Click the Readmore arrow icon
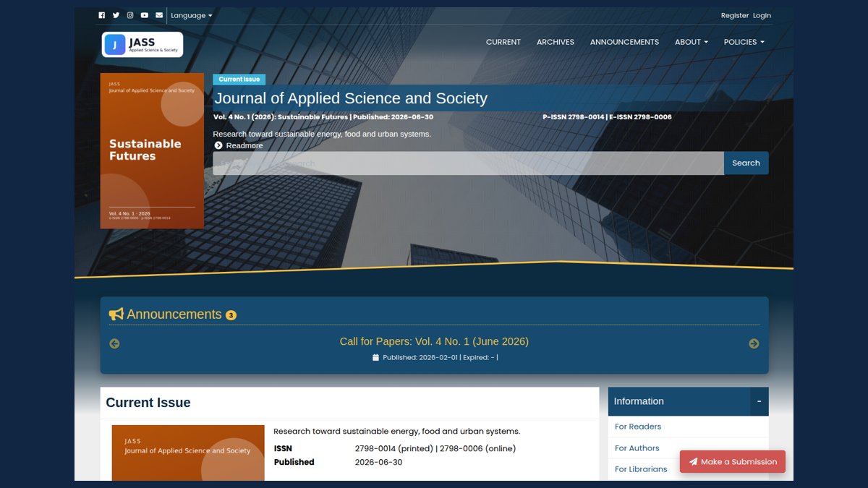The image size is (868, 488). (218, 145)
